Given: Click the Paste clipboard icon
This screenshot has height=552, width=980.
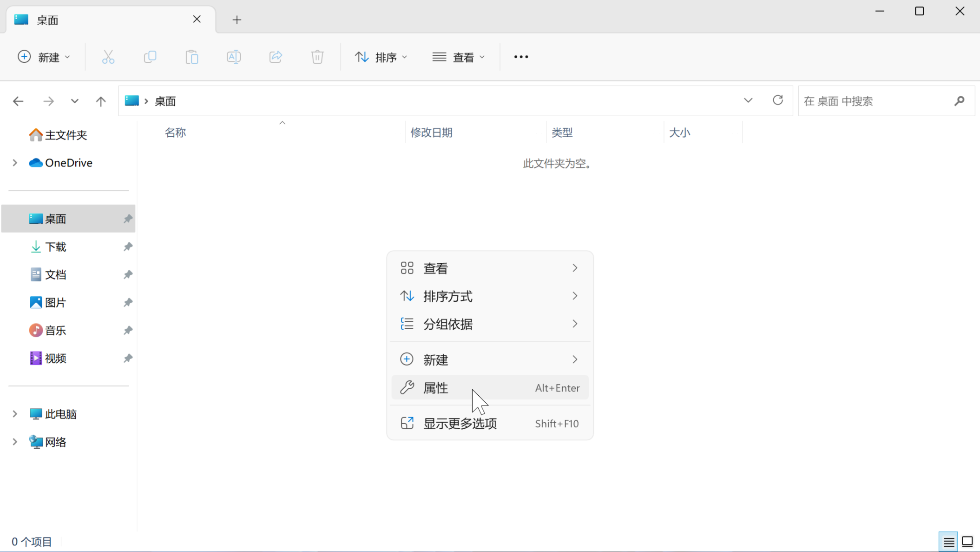Looking at the screenshot, I should [192, 57].
